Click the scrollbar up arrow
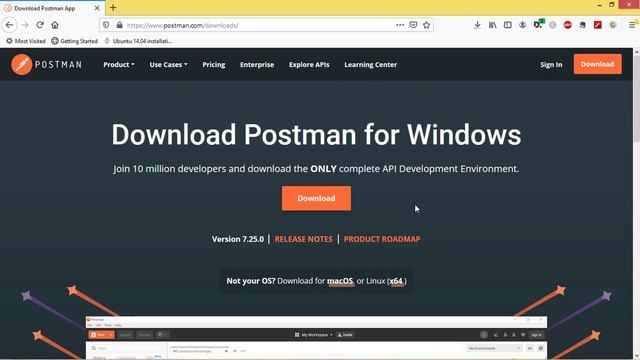Viewport: 640px width, 360px height. click(x=636, y=52)
